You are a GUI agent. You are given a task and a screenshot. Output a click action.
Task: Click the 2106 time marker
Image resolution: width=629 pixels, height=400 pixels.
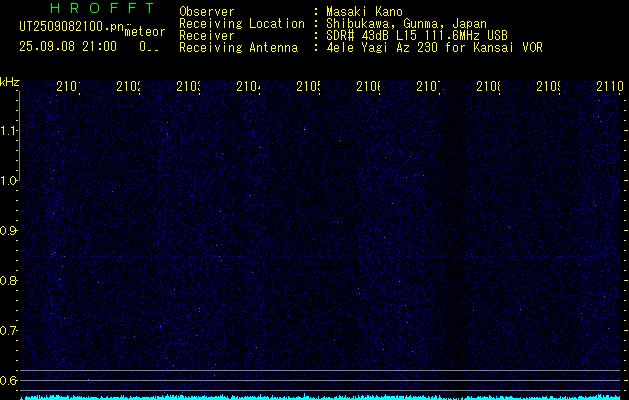point(368,87)
